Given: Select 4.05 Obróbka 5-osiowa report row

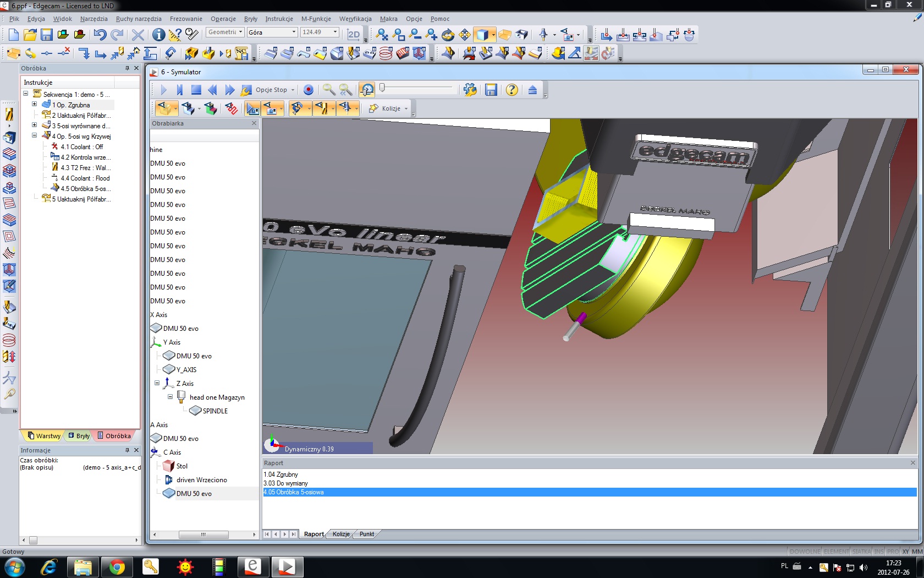Looking at the screenshot, I should tap(590, 492).
